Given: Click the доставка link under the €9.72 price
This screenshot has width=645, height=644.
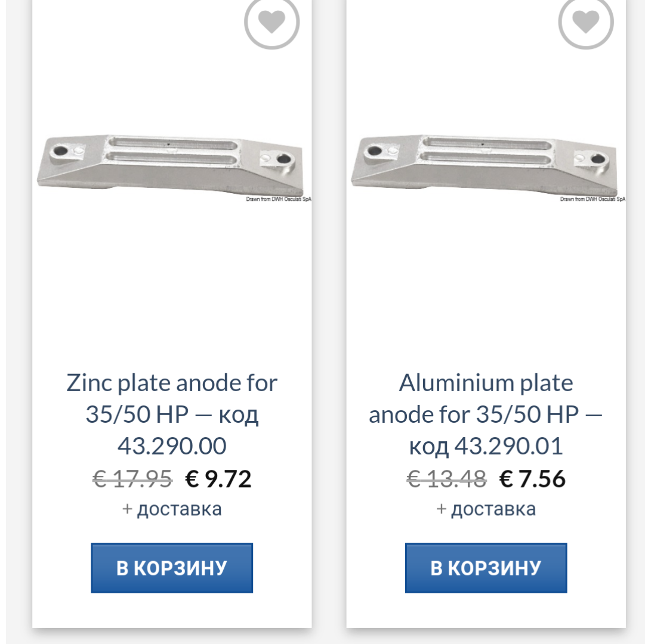Looking at the screenshot, I should [179, 509].
